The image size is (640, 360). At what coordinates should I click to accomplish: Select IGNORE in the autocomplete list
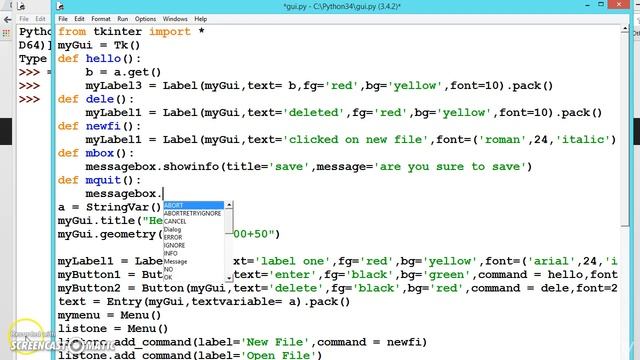tap(193, 245)
